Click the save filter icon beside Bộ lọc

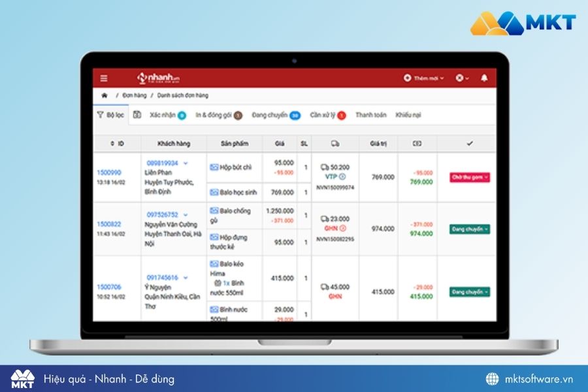point(137,115)
